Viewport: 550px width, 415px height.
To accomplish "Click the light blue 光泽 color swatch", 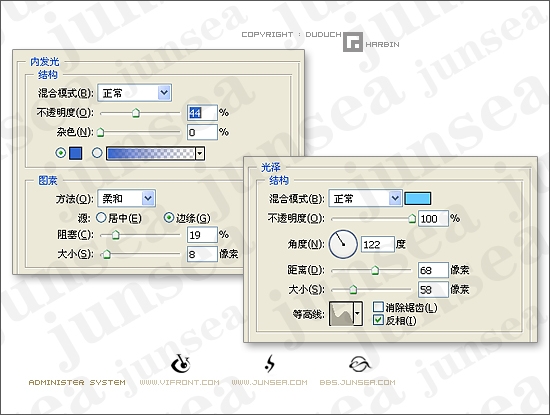I will tap(417, 199).
